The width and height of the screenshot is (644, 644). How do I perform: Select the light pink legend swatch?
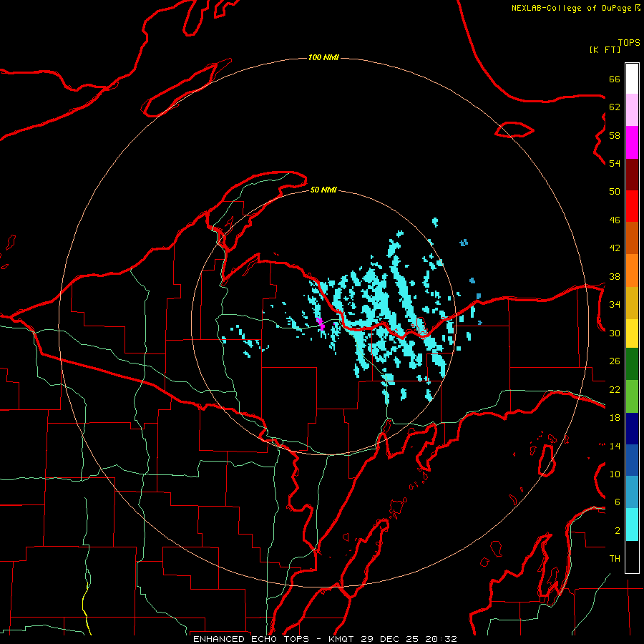coord(632,110)
